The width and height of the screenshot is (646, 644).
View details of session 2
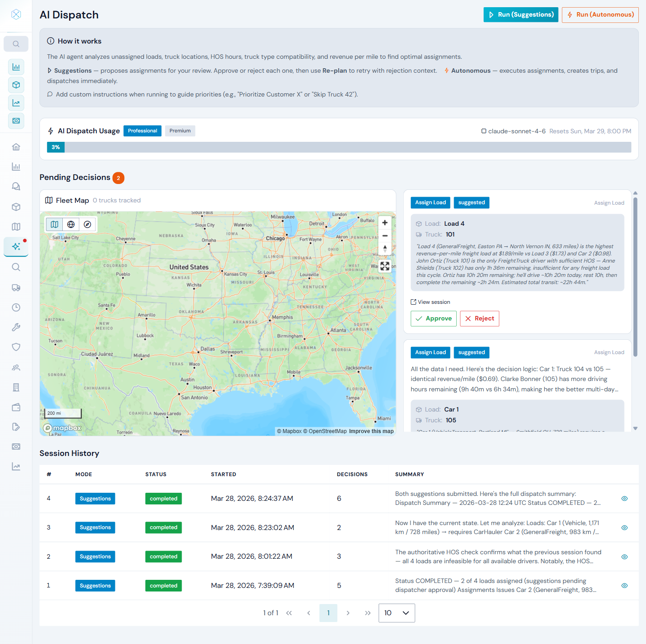click(624, 557)
